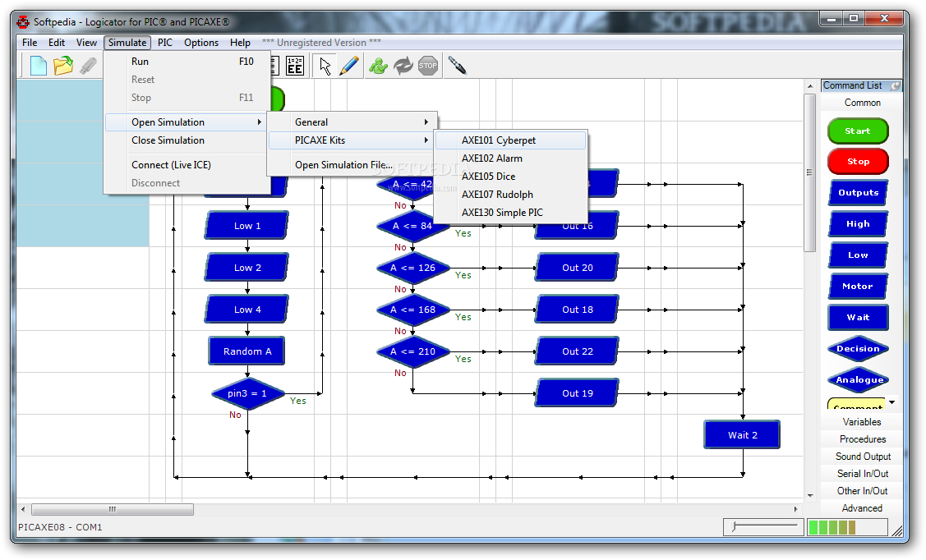Select AXE101 Cyberpet simulation
The width and height of the screenshot is (926, 560).
[x=511, y=140]
